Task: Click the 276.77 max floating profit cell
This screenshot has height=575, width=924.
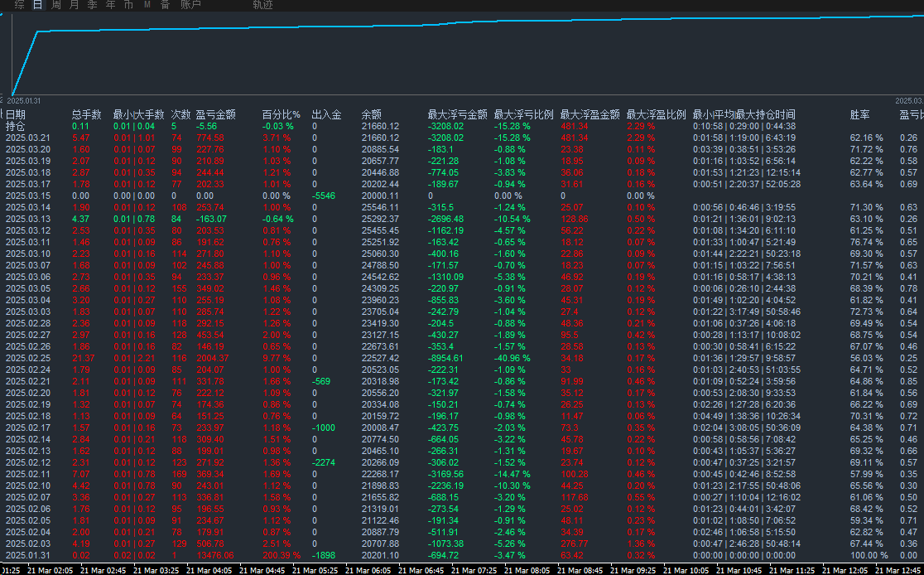Action: click(x=575, y=544)
